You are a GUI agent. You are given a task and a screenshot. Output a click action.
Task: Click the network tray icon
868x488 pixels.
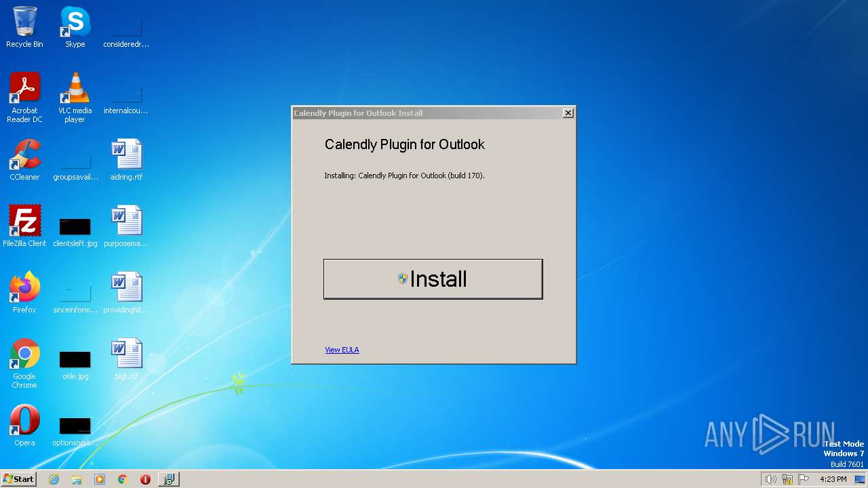click(x=787, y=479)
